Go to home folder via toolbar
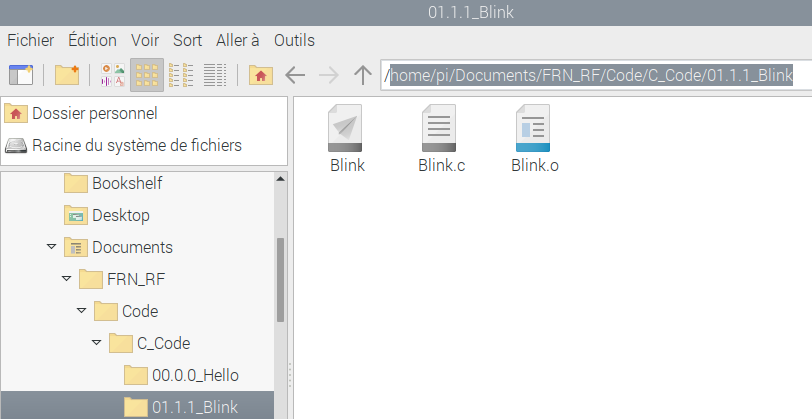 260,75
